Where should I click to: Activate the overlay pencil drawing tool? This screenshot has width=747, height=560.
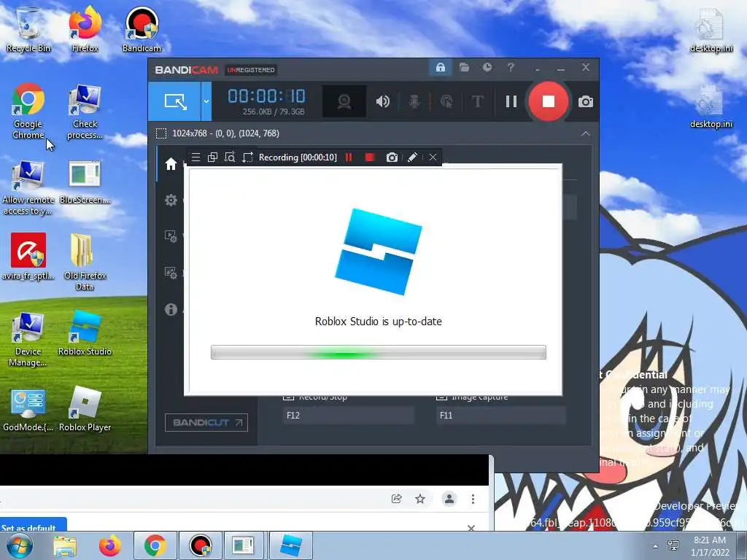click(x=413, y=157)
